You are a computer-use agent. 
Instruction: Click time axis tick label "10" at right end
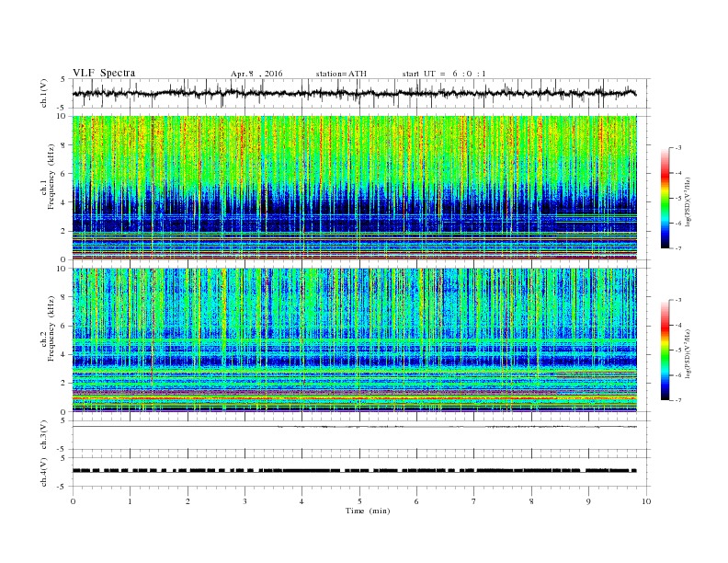646,501
